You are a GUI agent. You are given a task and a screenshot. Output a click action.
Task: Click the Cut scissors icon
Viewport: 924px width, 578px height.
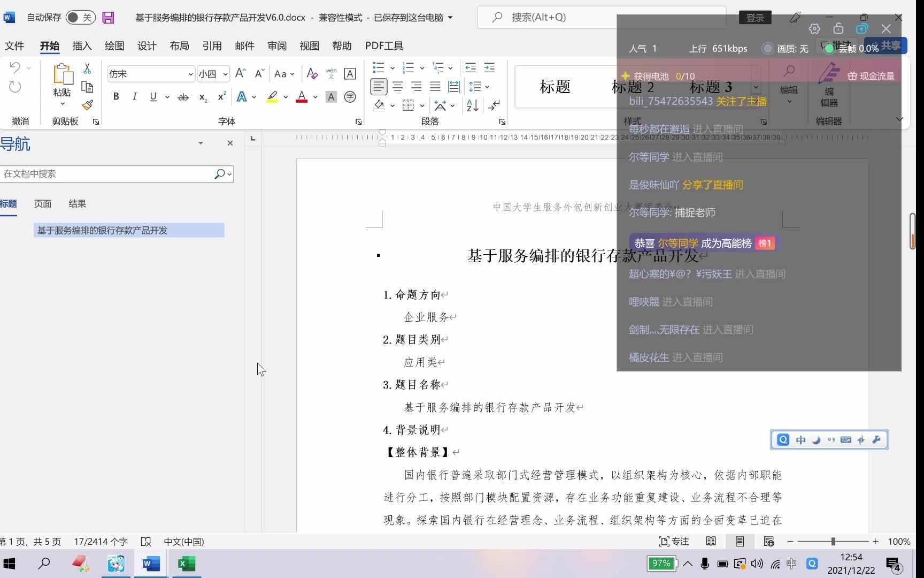pyautogui.click(x=87, y=68)
